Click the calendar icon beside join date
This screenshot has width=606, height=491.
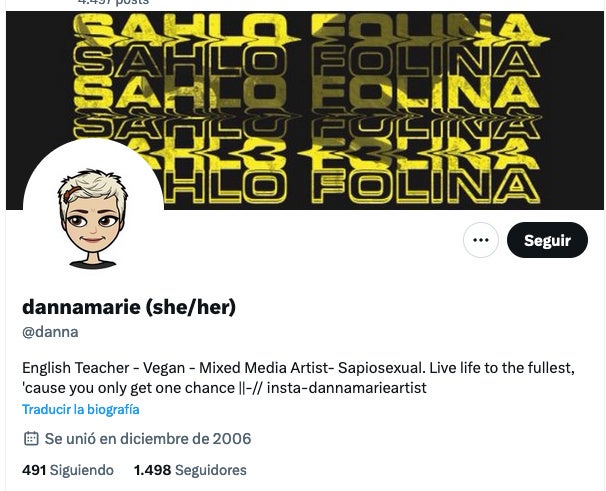31,439
